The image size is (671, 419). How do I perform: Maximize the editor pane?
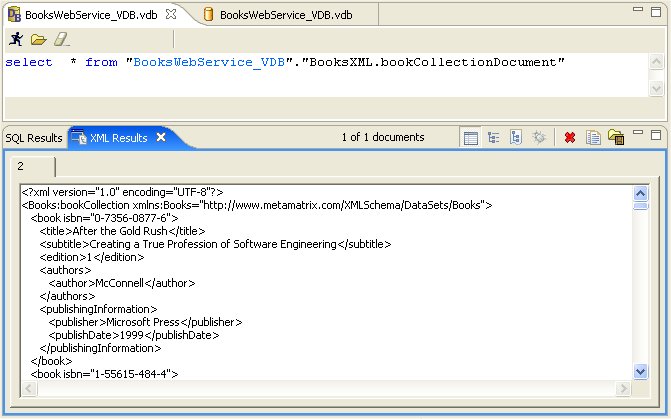click(x=656, y=12)
